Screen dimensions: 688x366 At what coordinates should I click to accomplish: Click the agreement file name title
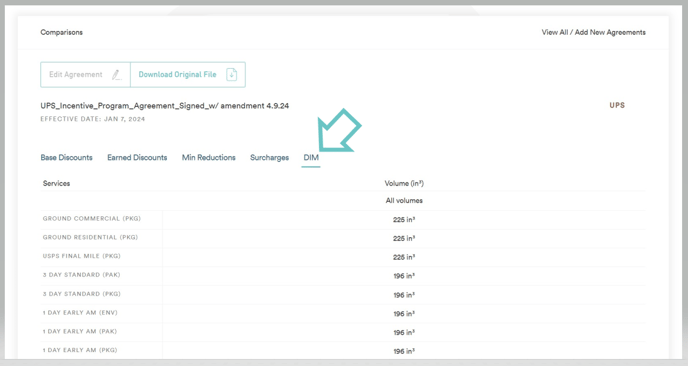165,106
